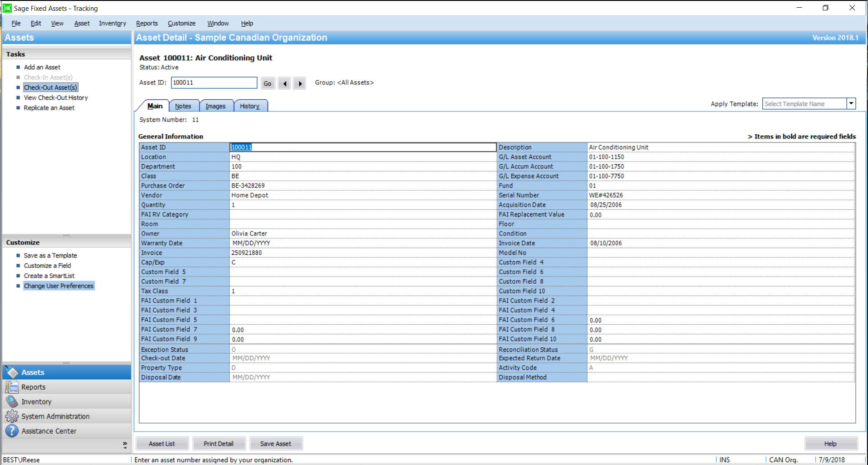Open the Edit menu
Image resolution: width=868 pixels, height=465 pixels.
pos(36,23)
